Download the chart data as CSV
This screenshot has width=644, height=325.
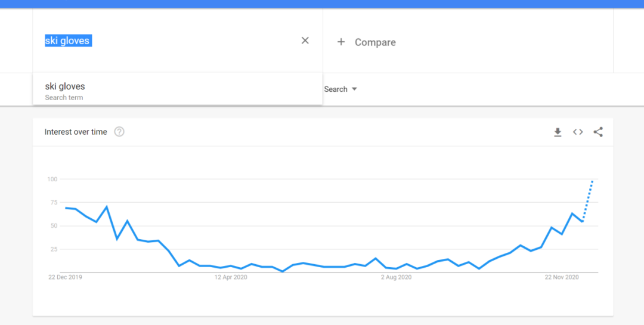pyautogui.click(x=558, y=132)
